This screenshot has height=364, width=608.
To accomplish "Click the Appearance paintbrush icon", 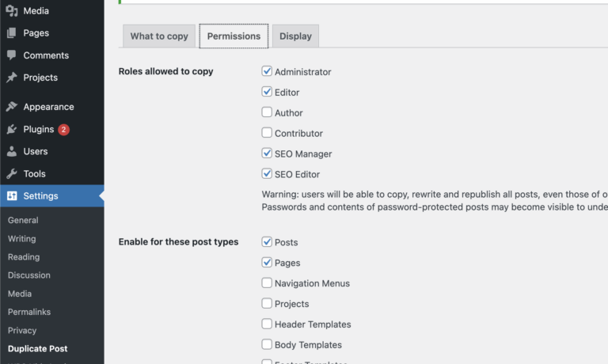I will (12, 107).
